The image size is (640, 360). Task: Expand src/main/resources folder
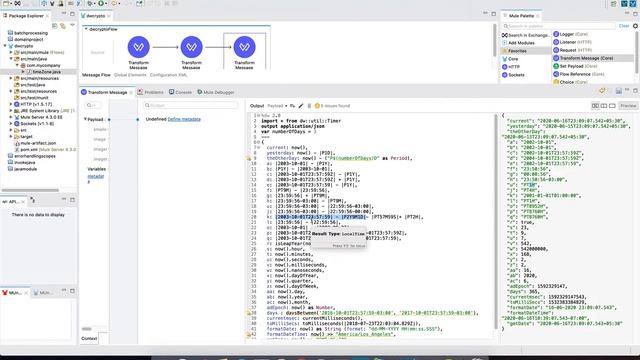pos(11,78)
